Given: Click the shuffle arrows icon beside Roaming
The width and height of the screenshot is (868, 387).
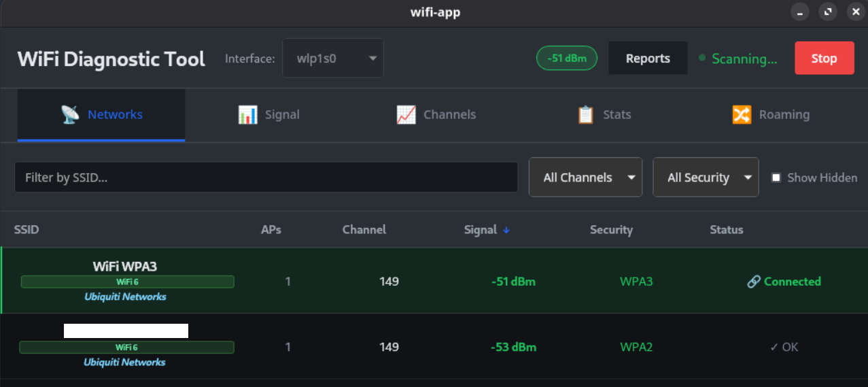Looking at the screenshot, I should pyautogui.click(x=742, y=114).
